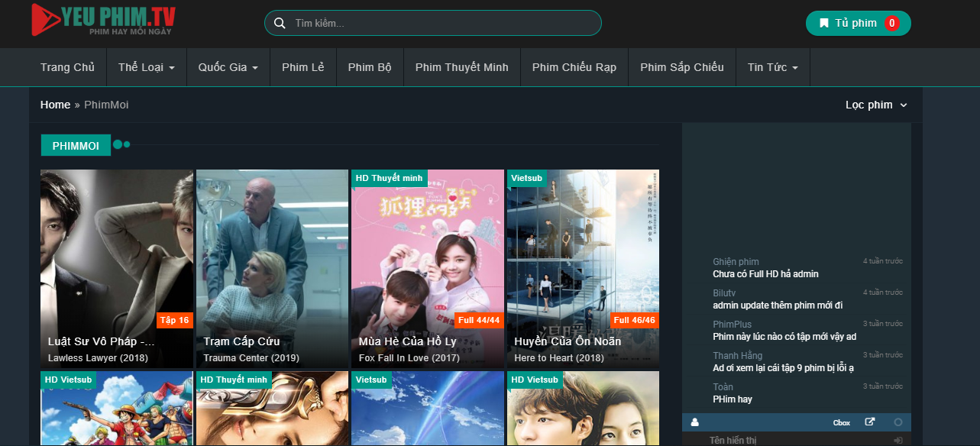
Task: Click message admin update thêm phim mới đi
Action: (x=778, y=305)
